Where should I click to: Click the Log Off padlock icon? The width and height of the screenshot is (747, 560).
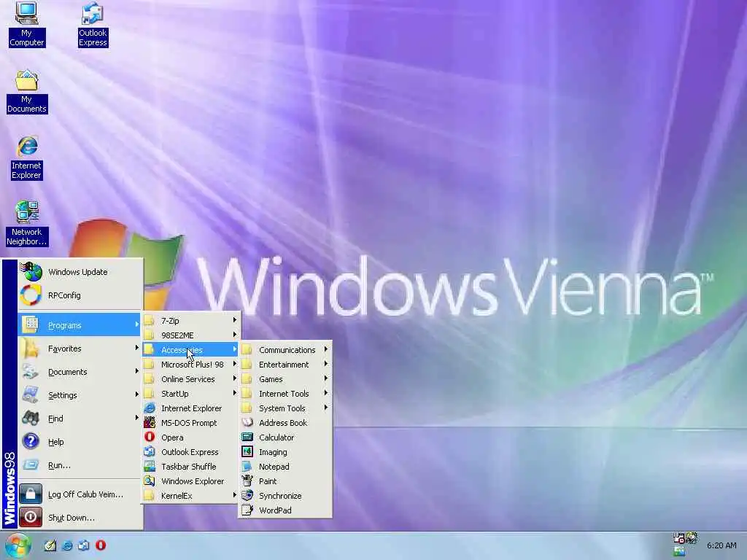[31, 494]
